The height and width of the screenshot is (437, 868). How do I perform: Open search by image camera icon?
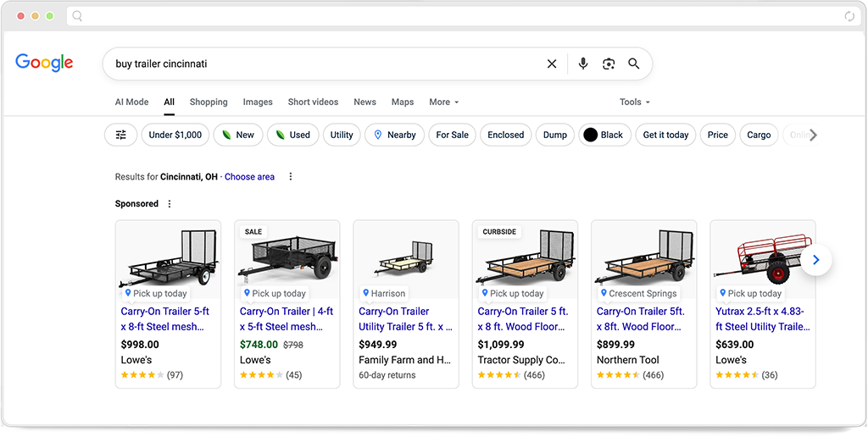tap(608, 64)
